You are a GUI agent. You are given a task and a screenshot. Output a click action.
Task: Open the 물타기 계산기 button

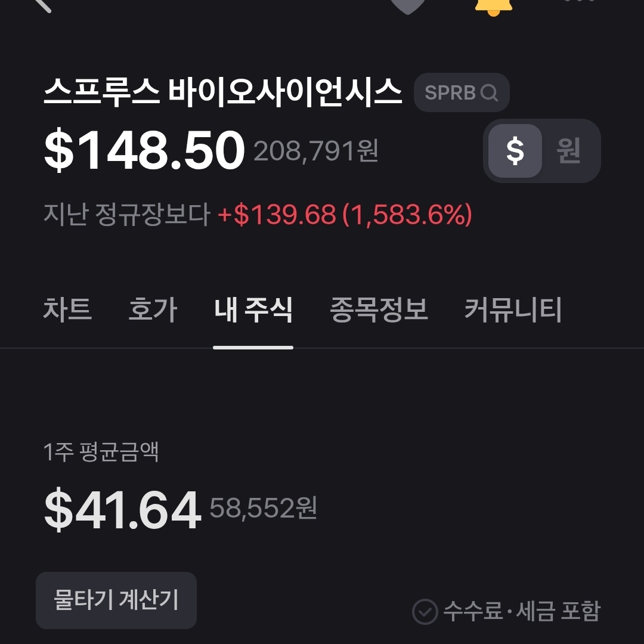(116, 600)
